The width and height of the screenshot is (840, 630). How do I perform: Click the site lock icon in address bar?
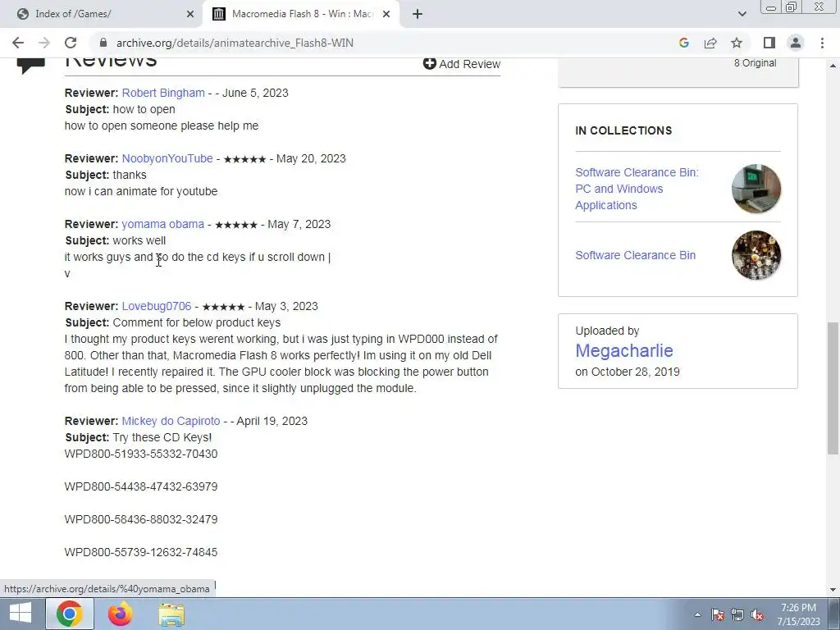click(x=103, y=43)
